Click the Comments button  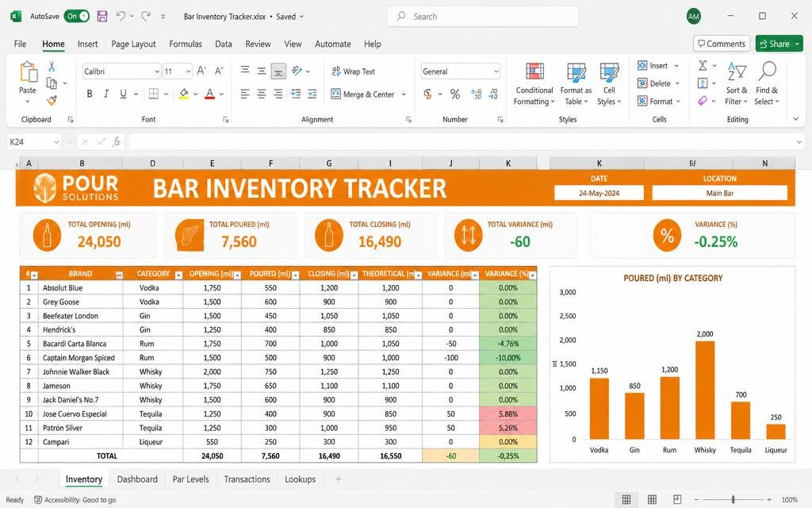point(722,44)
